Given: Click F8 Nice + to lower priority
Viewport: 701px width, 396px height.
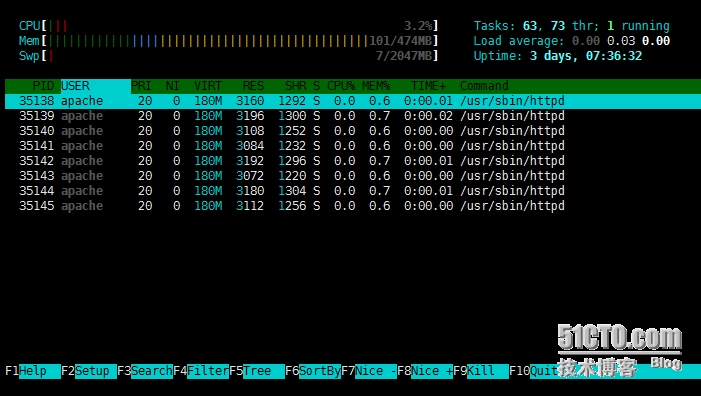Looking at the screenshot, I should (425, 371).
